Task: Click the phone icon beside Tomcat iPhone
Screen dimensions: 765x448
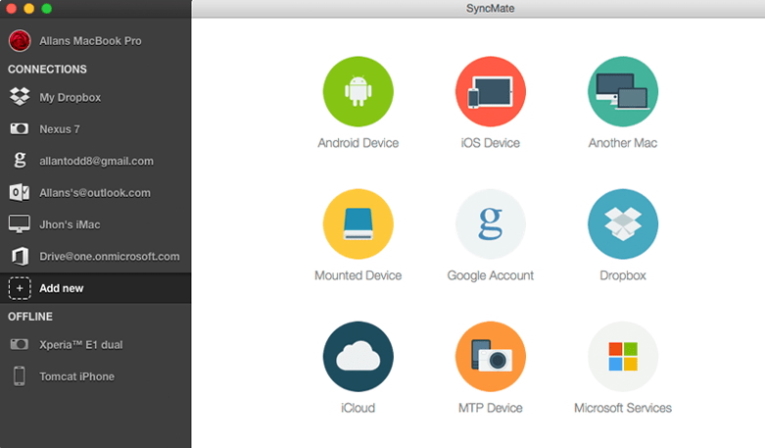Action: tap(20, 376)
